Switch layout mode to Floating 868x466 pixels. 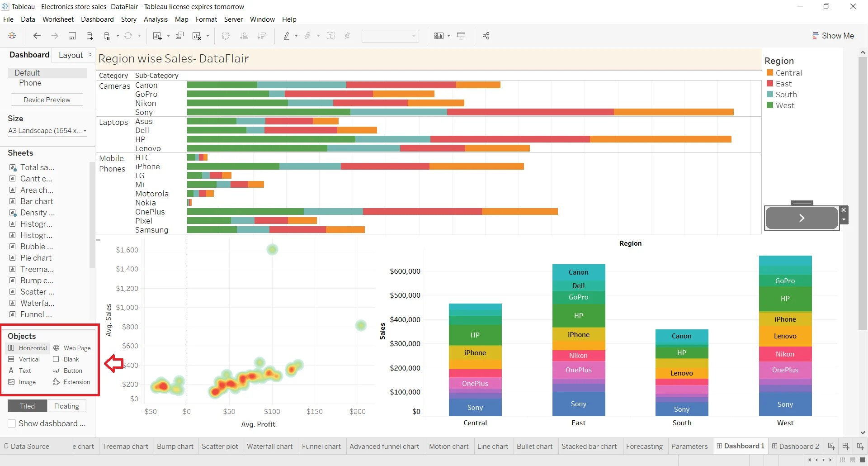(x=66, y=406)
